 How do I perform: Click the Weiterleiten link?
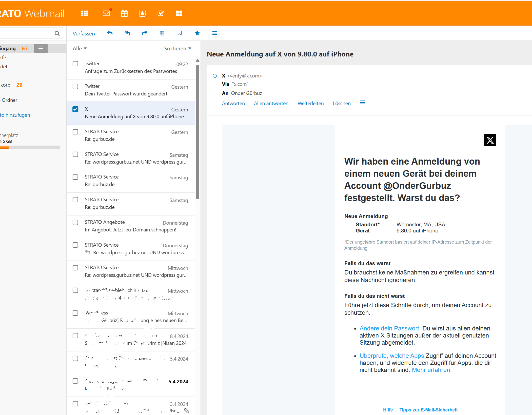(x=311, y=103)
